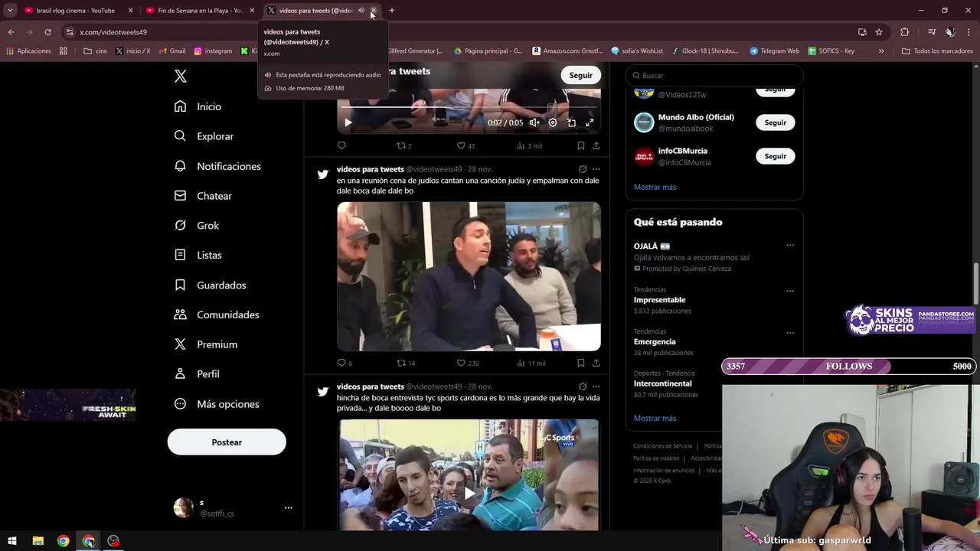Play the judíos cena video thumbnail
Screen dimensions: 980x551
[469, 276]
